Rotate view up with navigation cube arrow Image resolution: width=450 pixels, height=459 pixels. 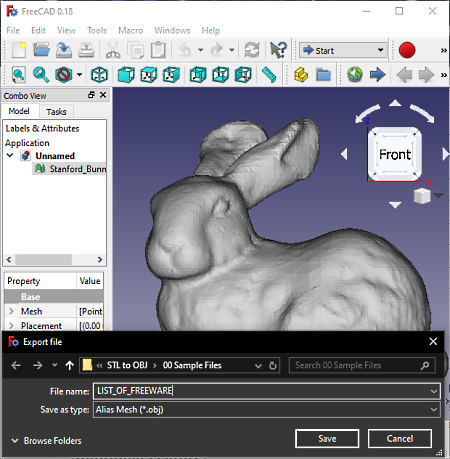pyautogui.click(x=395, y=103)
